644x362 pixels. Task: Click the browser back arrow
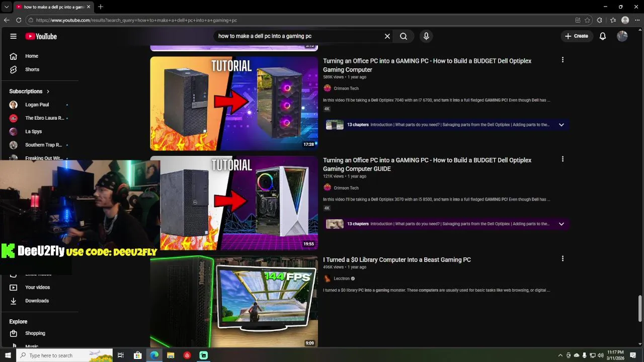(7, 20)
